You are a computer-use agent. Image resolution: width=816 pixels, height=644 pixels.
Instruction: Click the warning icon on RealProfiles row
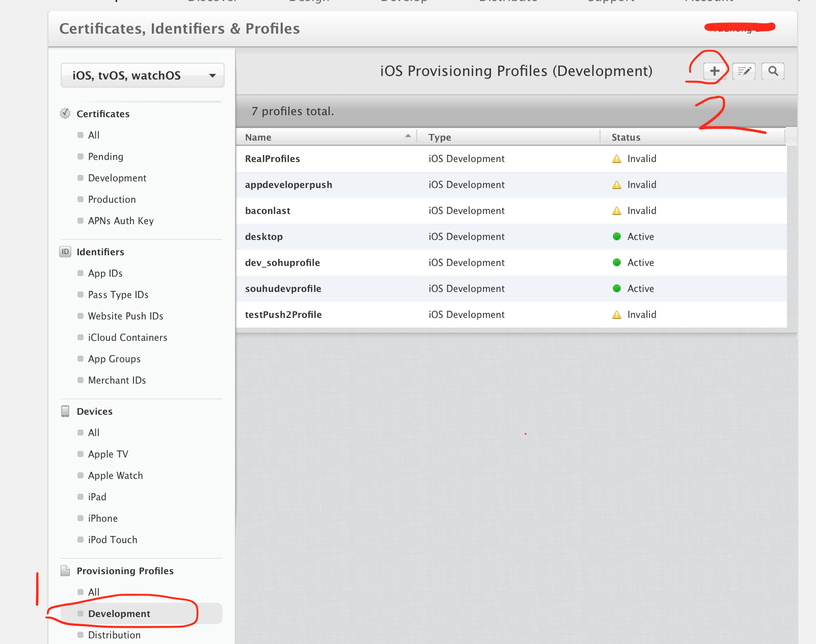616,159
